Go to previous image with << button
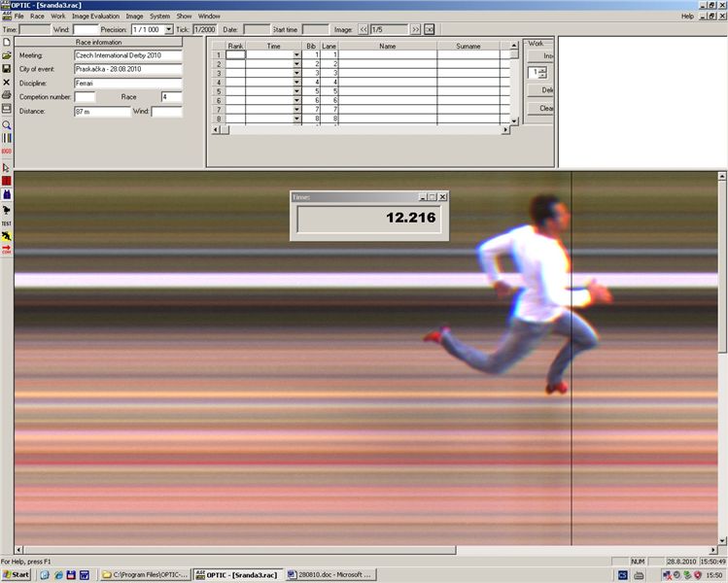 [364, 29]
